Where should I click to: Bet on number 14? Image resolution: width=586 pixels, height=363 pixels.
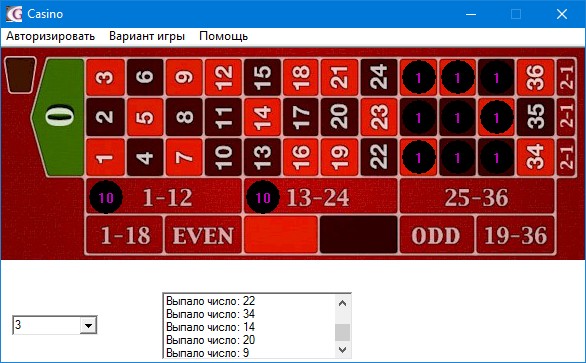262,117
